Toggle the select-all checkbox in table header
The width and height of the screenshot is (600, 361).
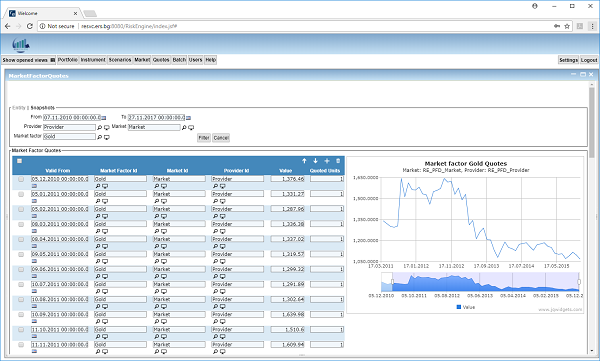pos(20,161)
